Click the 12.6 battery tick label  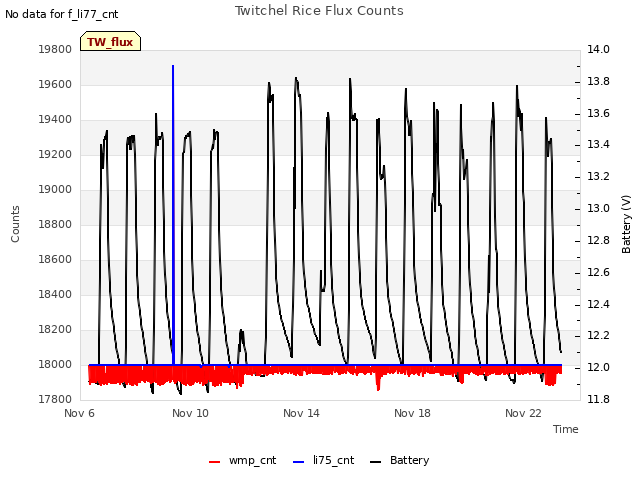(598, 272)
